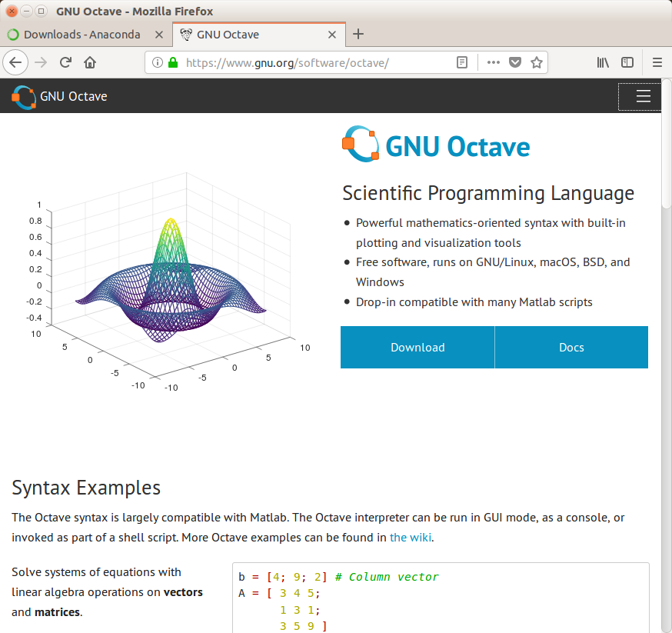672x633 pixels.
Task: Follow "the wiki" link
Action: (x=410, y=538)
